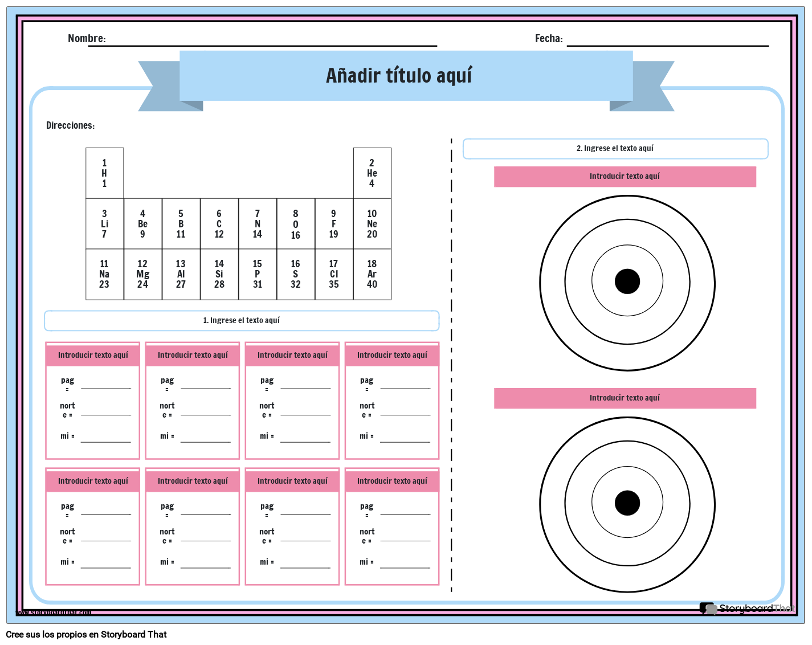The image size is (812, 645).
Task: Open the www.storyboardthat.com link
Action: [x=53, y=613]
